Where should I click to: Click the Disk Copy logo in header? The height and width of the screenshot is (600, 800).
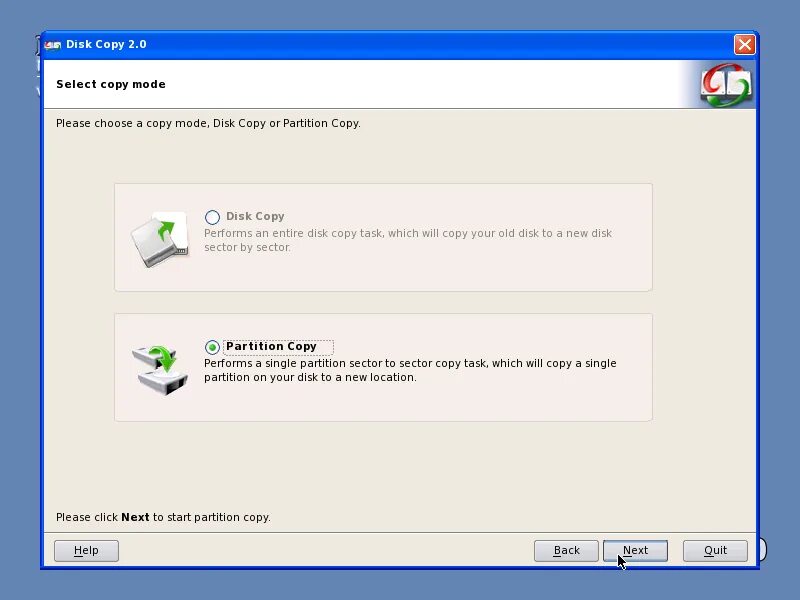pos(726,84)
